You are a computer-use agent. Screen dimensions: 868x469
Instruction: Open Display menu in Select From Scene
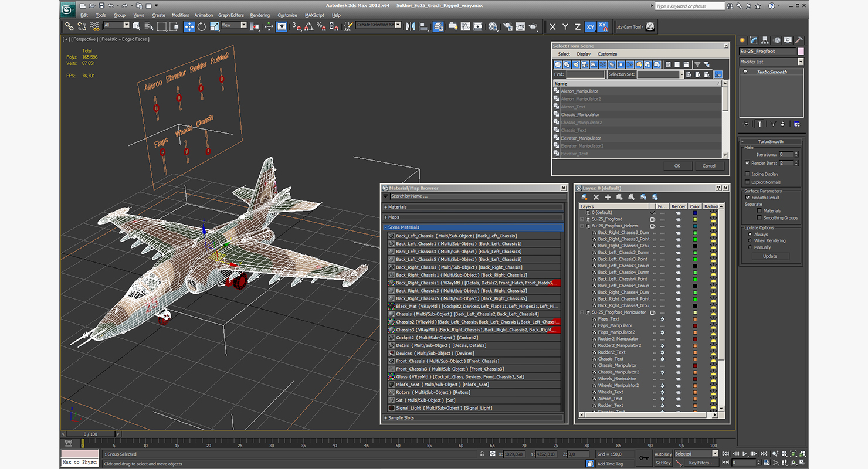point(584,54)
